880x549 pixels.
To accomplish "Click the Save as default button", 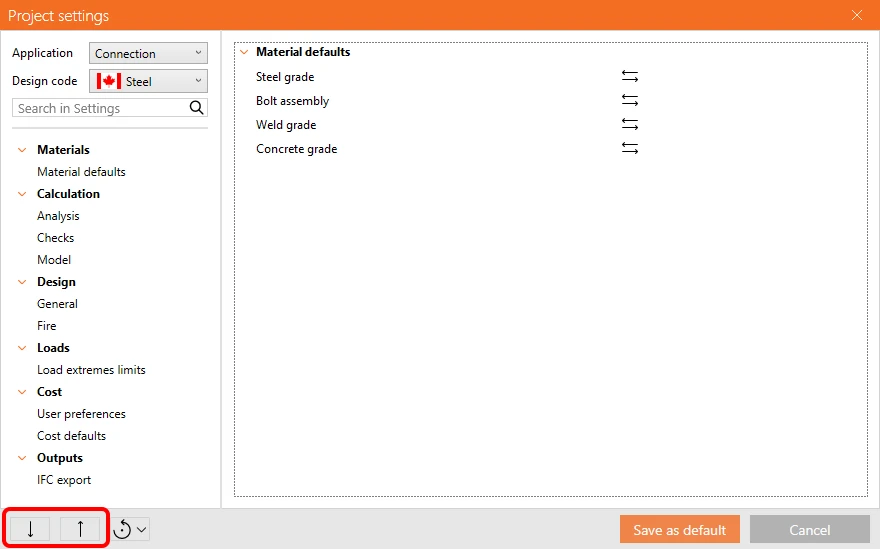I will pyautogui.click(x=680, y=530).
